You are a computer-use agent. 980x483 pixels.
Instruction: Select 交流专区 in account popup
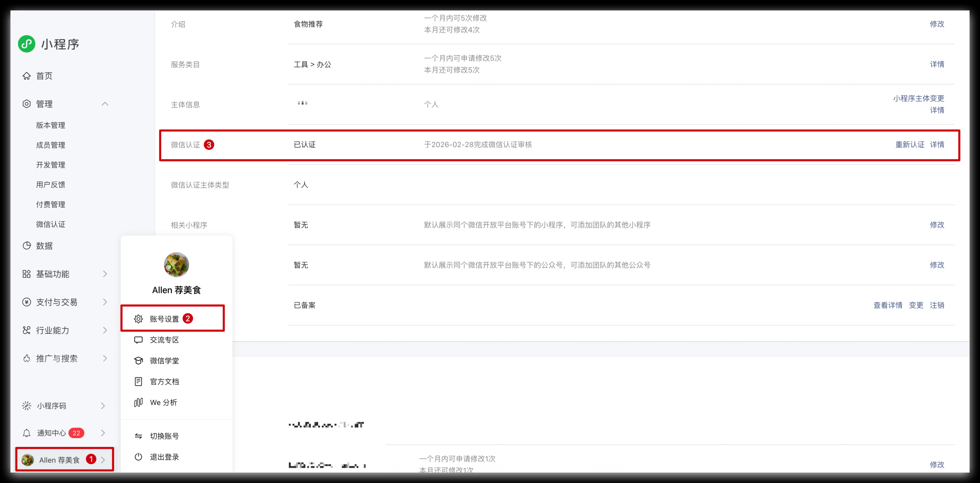(x=164, y=340)
